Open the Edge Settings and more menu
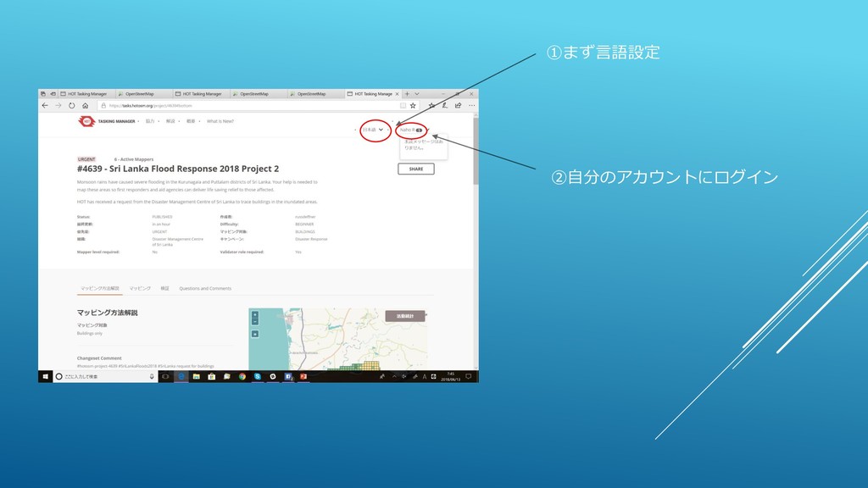Viewport: 868px width, 488px height. (471, 105)
